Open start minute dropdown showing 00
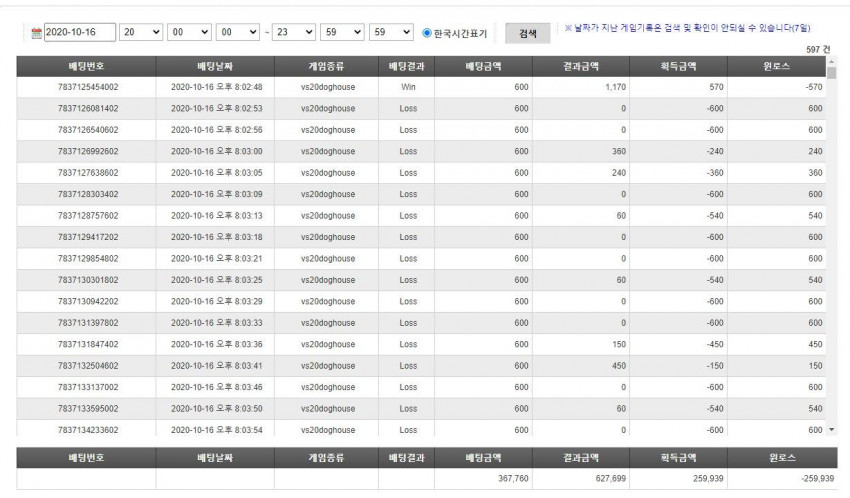The height and width of the screenshot is (498, 850). pos(189,33)
